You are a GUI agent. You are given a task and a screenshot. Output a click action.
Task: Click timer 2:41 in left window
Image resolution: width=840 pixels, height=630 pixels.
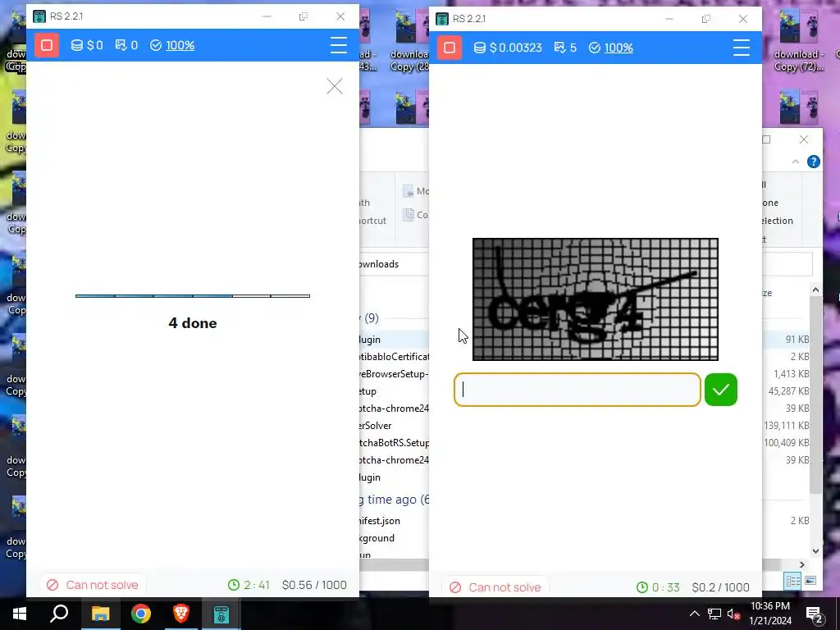point(249,584)
